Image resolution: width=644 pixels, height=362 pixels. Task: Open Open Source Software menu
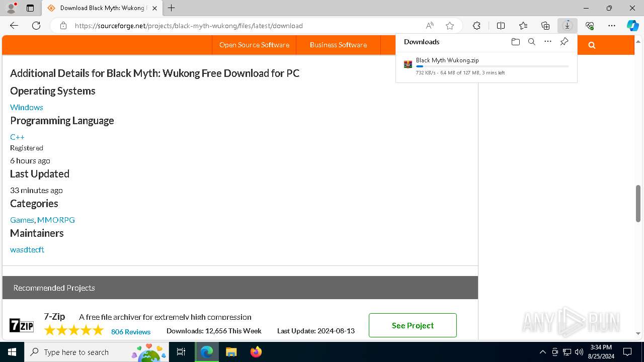click(x=254, y=45)
